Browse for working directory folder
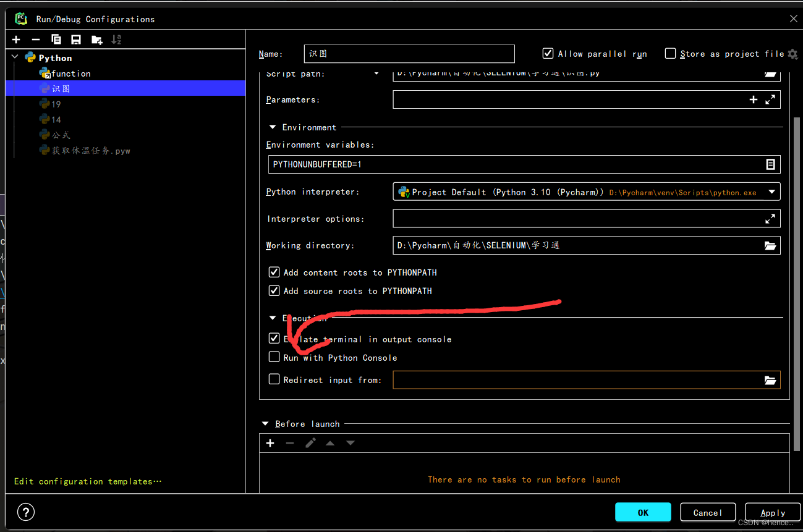Image resolution: width=803 pixels, height=532 pixels. click(770, 245)
